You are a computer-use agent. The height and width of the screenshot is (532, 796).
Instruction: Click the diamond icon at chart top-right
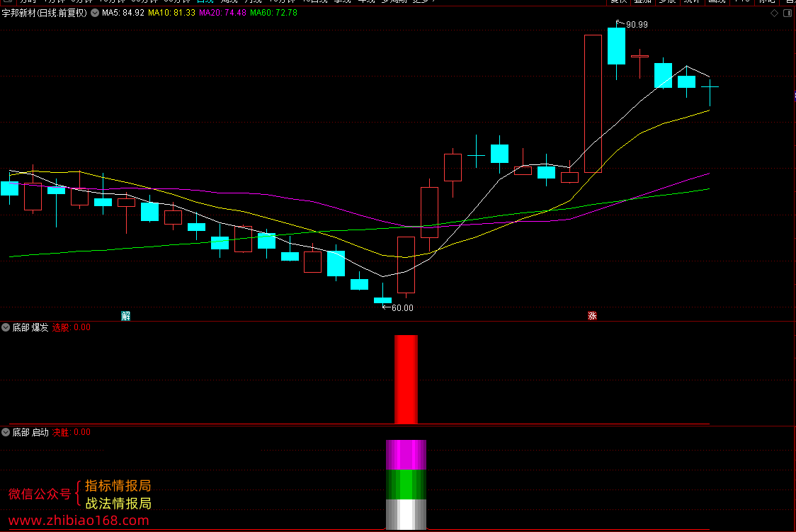click(x=774, y=13)
